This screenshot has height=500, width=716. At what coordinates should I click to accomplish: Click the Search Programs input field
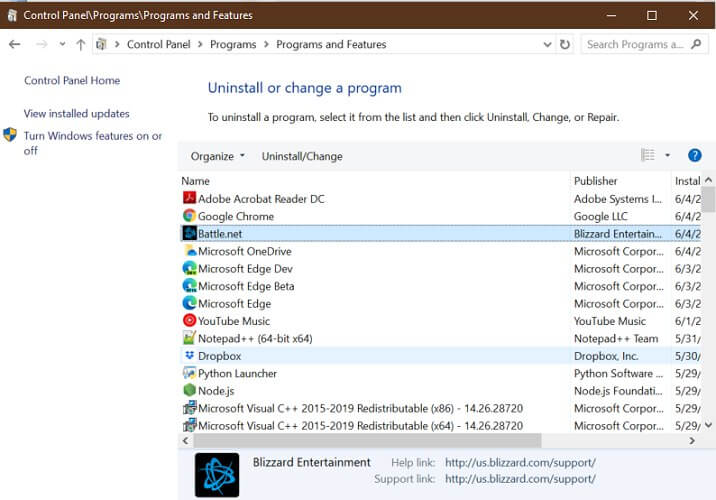(637, 44)
